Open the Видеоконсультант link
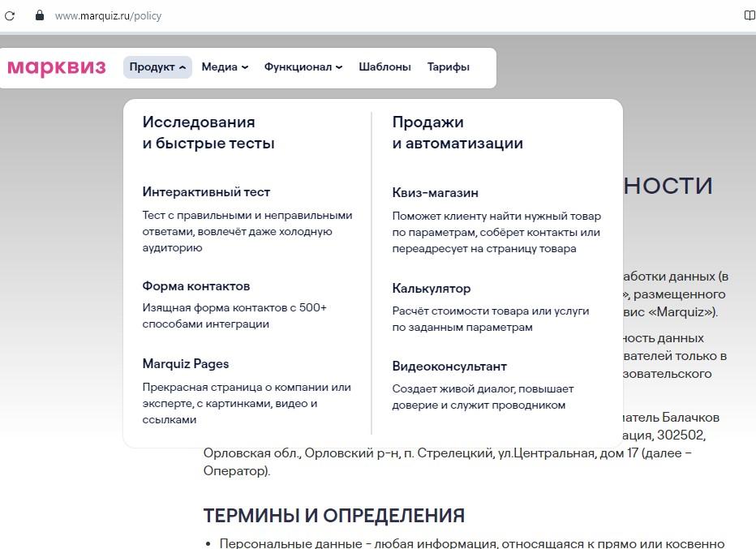The height and width of the screenshot is (549, 756). [449, 367]
